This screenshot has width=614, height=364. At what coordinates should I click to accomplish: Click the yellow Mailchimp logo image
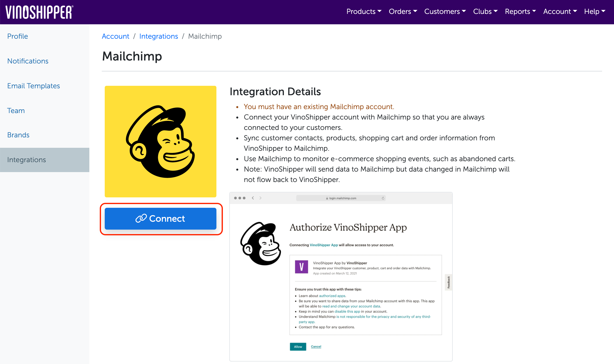point(160,141)
